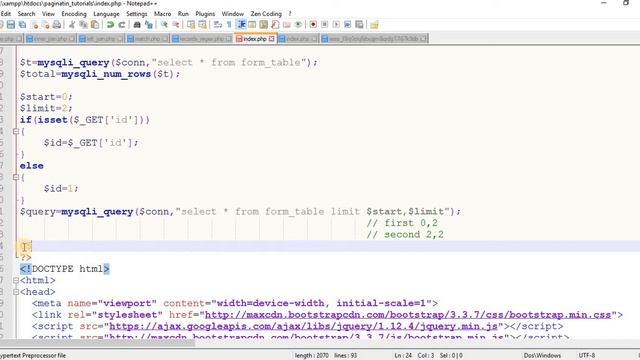Toggle the highlighted indent guide button
640x360 pixels.
[241, 25]
